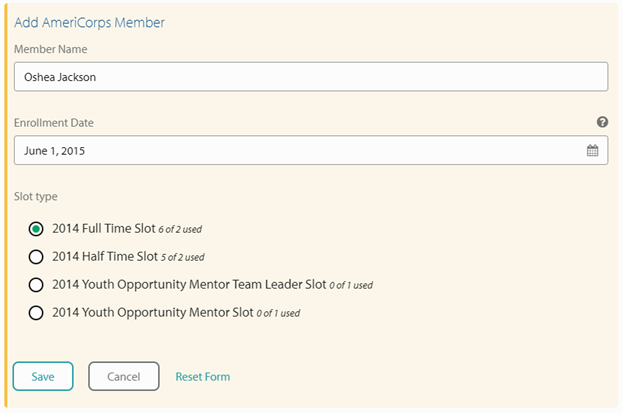Click the '5 of 2 used' text
623x413 pixels.
click(x=182, y=258)
